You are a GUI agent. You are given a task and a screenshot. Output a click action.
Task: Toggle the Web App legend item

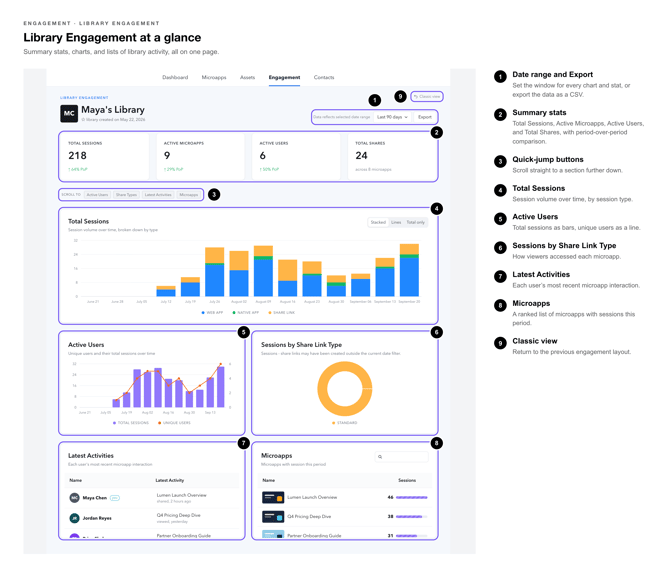[212, 313]
